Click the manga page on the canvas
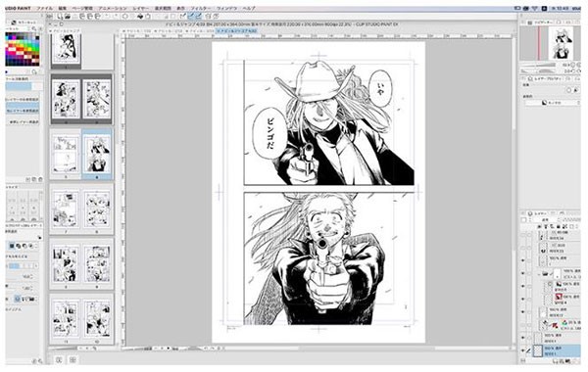 318,192
